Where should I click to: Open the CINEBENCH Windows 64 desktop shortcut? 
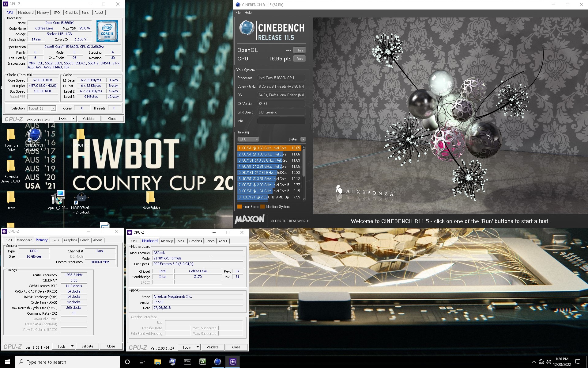coord(35,140)
